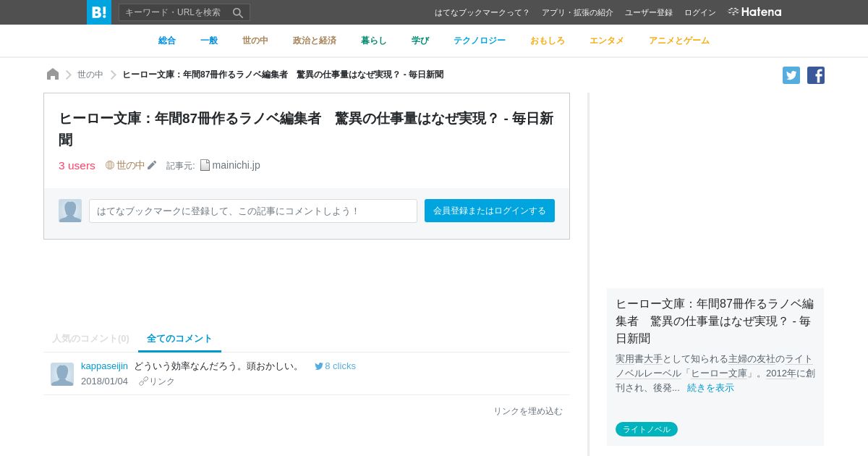Click the Hatena Bookmark B! logo
Viewport: 868px width, 456px height.
[x=99, y=12]
